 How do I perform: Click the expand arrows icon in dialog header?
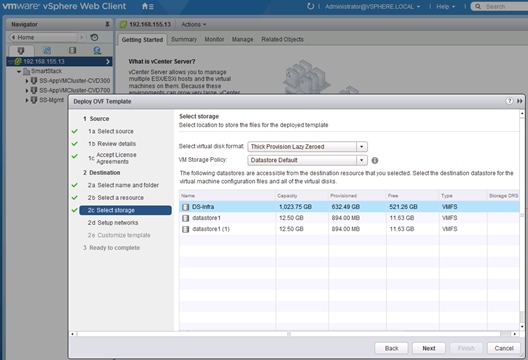click(x=520, y=101)
